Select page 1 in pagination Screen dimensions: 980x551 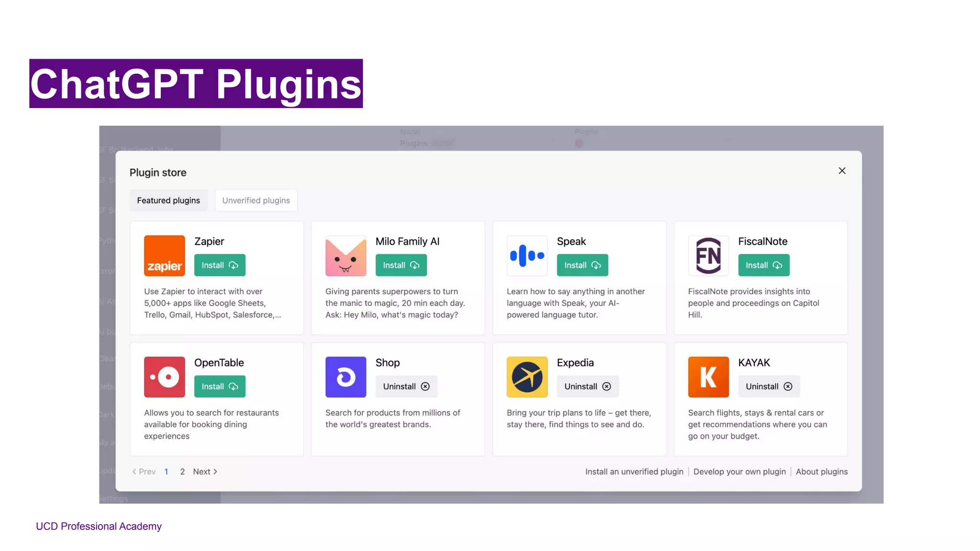tap(166, 472)
